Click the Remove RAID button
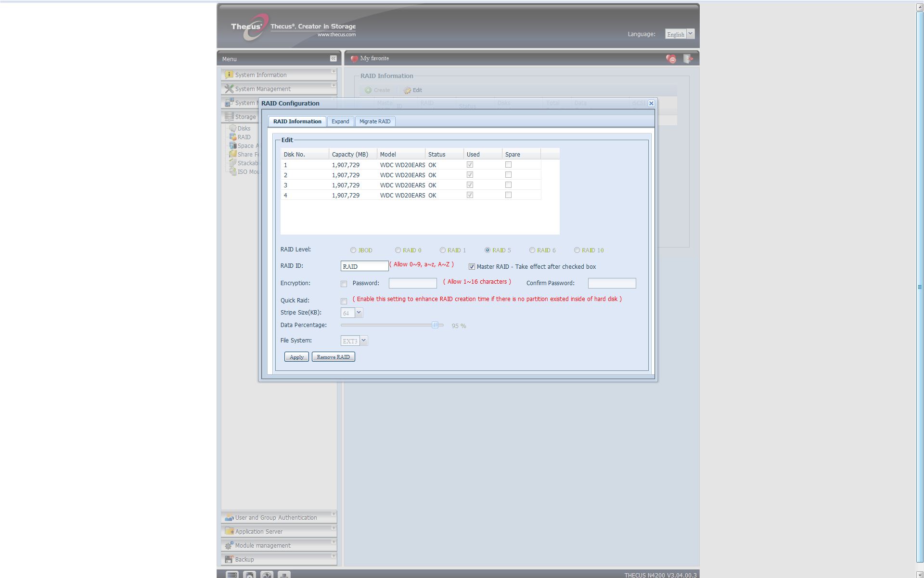The width and height of the screenshot is (924, 578). pos(333,357)
